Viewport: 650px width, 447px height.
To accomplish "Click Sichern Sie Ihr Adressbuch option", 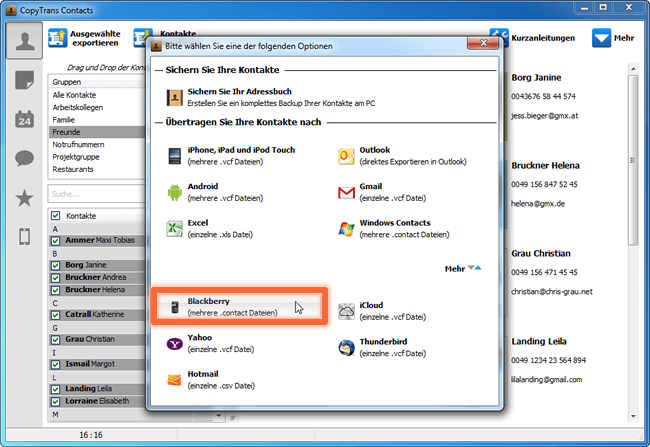I will point(271,97).
